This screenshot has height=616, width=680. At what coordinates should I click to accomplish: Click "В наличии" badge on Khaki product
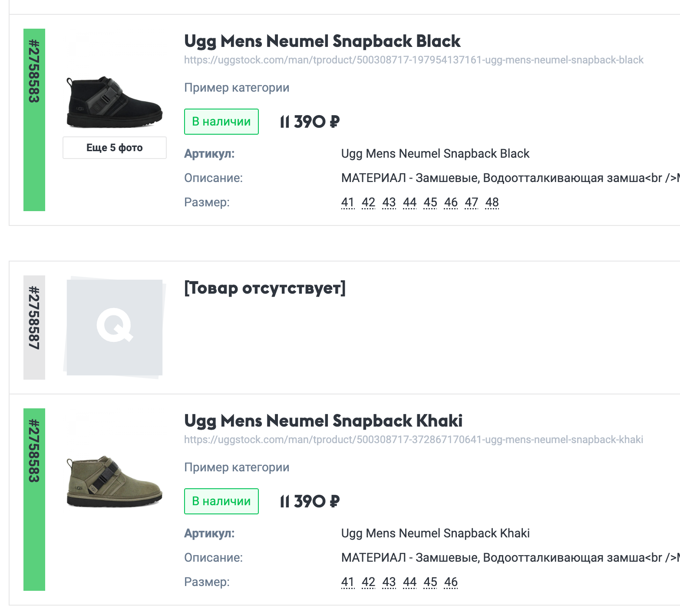(221, 501)
